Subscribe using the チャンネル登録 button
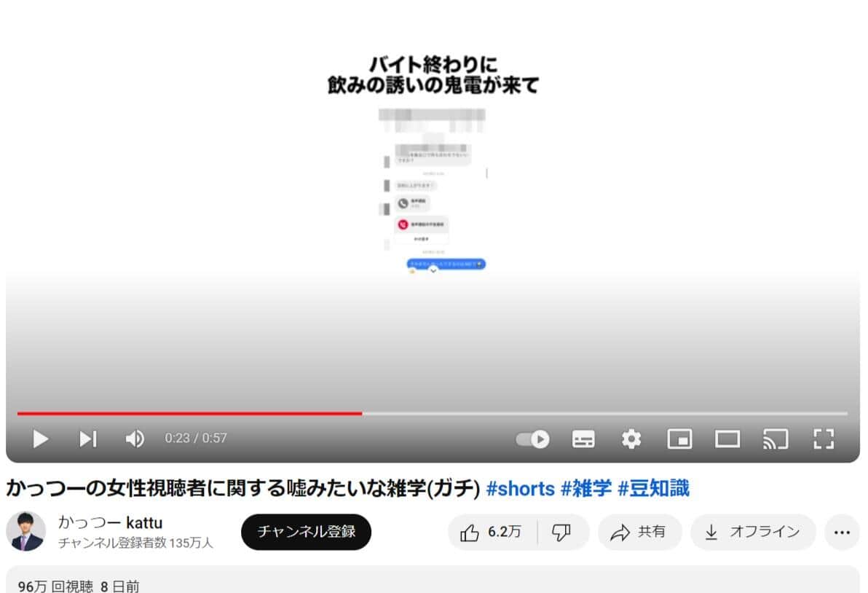 coord(306,533)
